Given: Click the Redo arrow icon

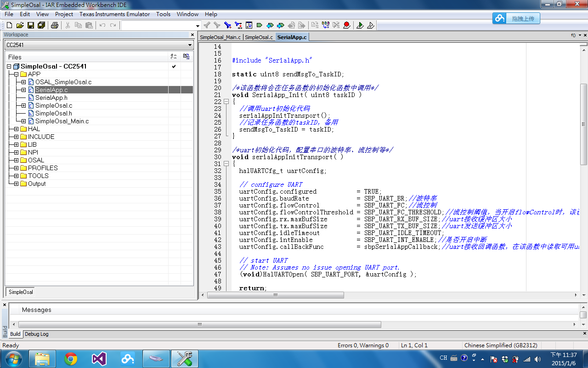Looking at the screenshot, I should point(113,25).
